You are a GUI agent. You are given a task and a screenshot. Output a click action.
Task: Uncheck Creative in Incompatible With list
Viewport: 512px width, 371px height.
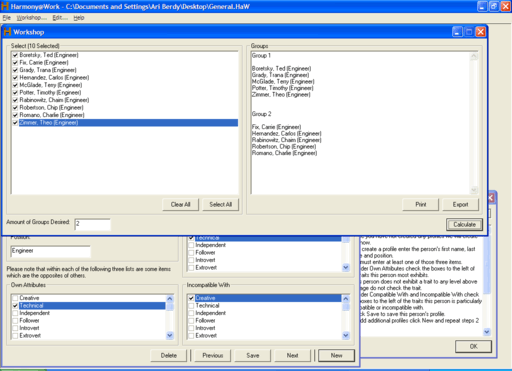(191, 298)
